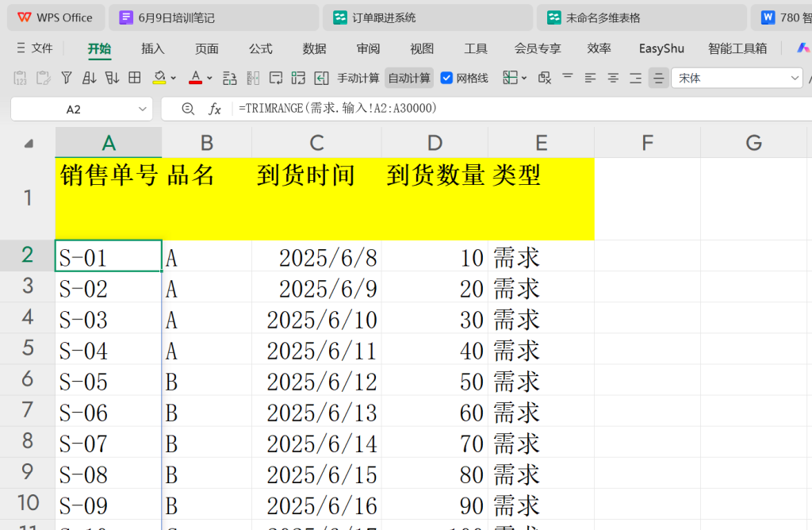Image resolution: width=812 pixels, height=530 pixels.
Task: Sort descending with the Z-to-A icon
Action: [112, 79]
